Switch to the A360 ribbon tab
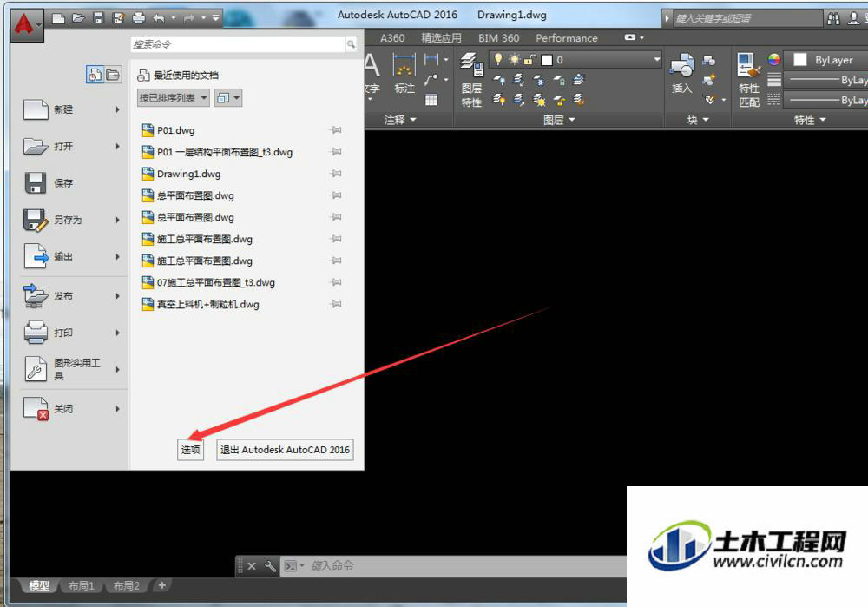Screen dimensions: 868x607 (392, 38)
